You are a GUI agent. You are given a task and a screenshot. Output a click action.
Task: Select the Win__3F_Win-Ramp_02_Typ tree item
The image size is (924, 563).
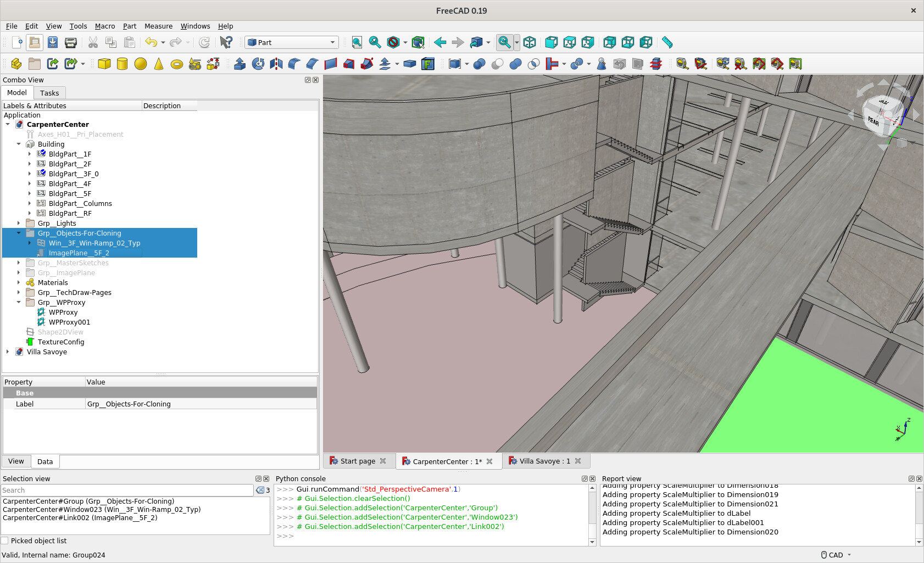(x=94, y=243)
